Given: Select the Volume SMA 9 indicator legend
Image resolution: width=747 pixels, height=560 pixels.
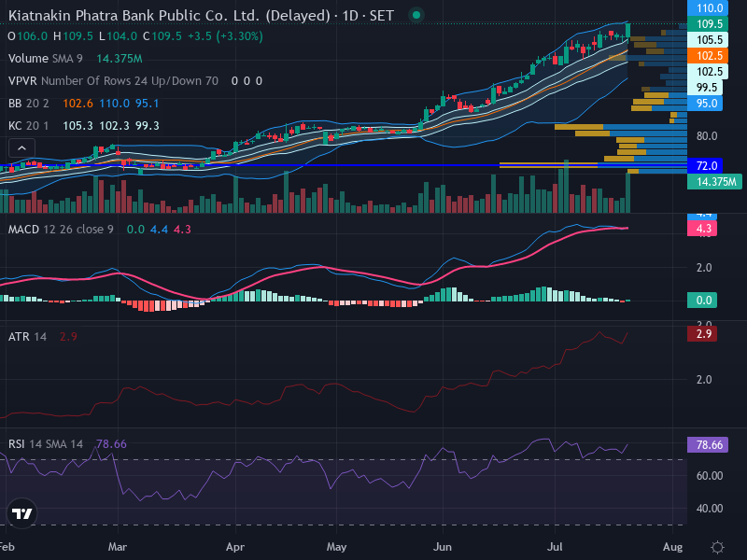Looking at the screenshot, I should click(x=46, y=59).
